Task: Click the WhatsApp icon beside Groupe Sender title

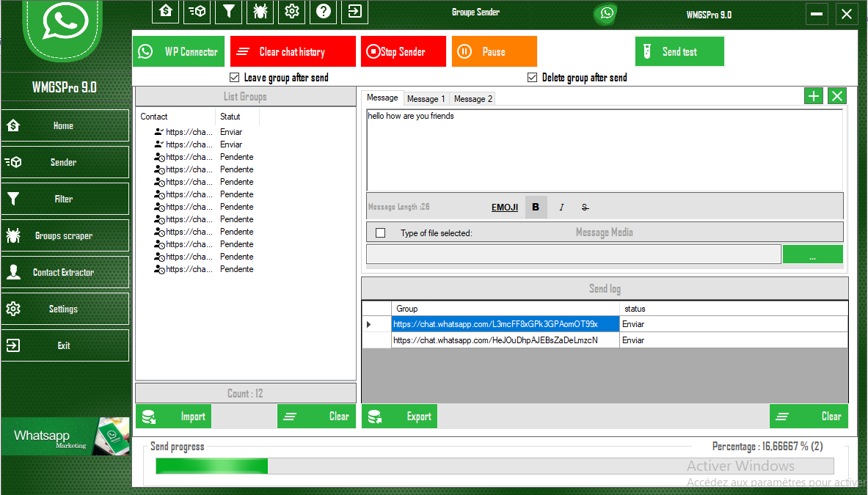Action: click(607, 12)
